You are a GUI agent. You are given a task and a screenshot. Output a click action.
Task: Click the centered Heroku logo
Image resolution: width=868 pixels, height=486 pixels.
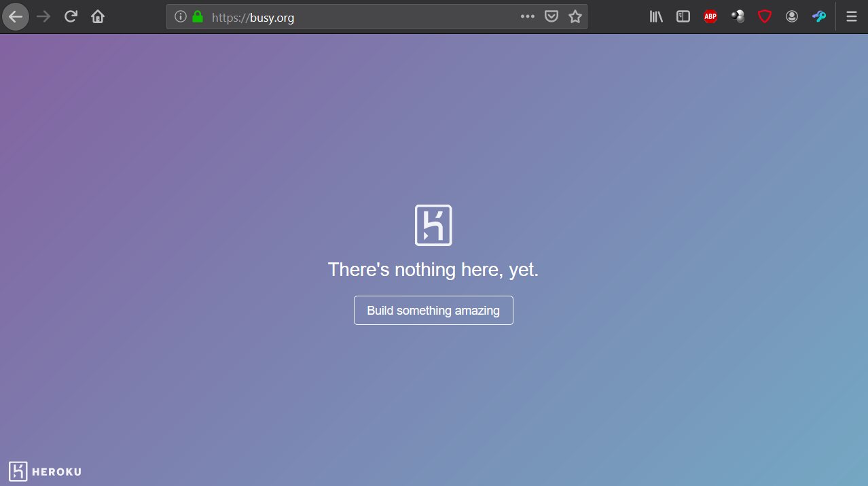(x=433, y=225)
